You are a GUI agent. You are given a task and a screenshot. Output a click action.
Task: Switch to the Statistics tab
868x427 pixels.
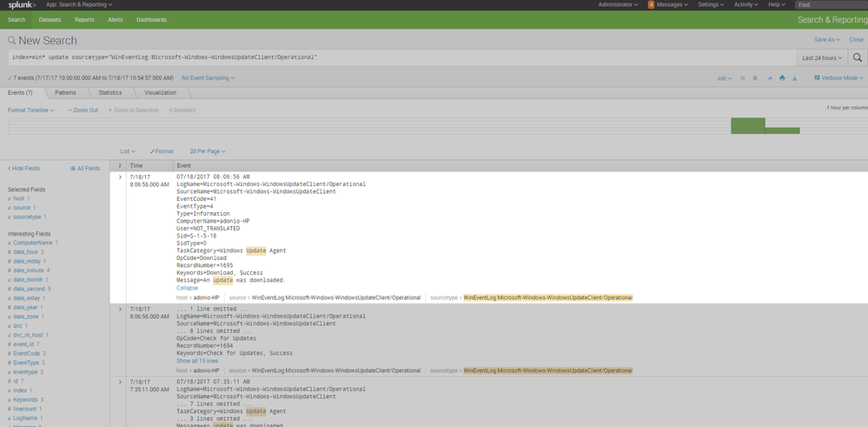coord(110,92)
